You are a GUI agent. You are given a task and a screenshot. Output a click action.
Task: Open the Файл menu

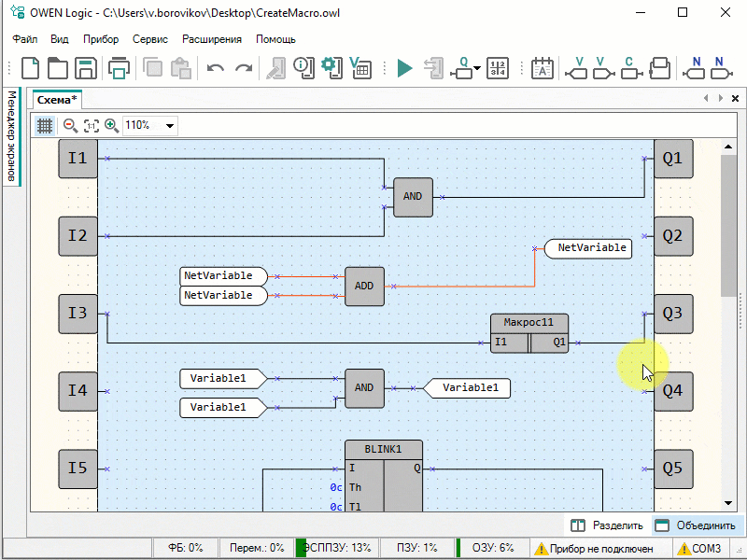(x=25, y=39)
